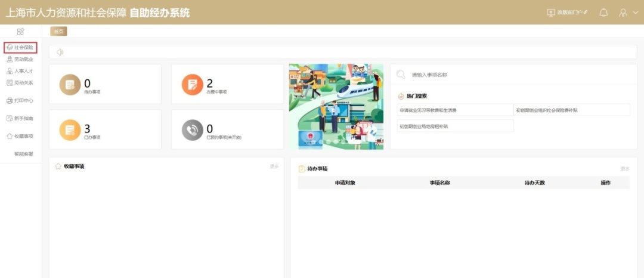Click the notification bell icon

click(x=603, y=13)
